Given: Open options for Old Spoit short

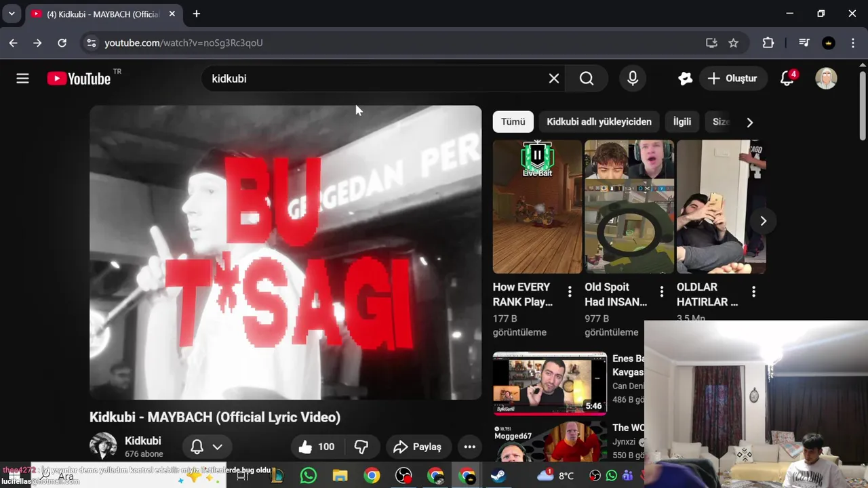Looking at the screenshot, I should (x=662, y=292).
